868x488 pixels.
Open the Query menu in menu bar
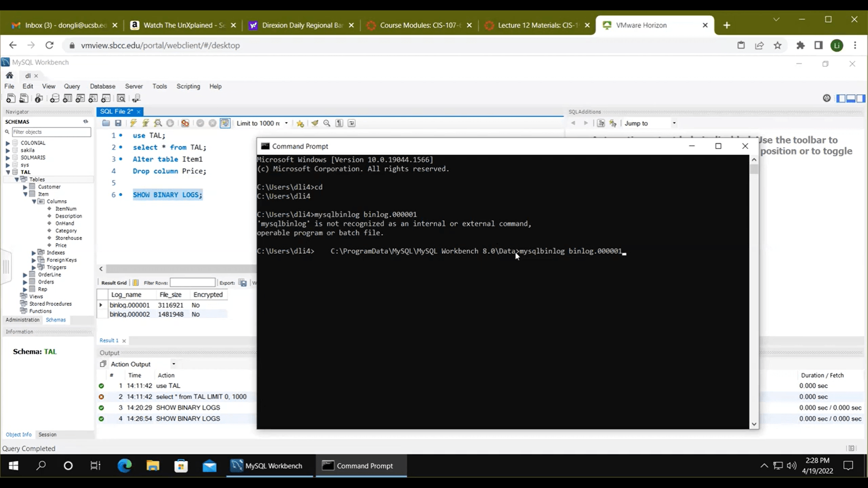click(71, 86)
